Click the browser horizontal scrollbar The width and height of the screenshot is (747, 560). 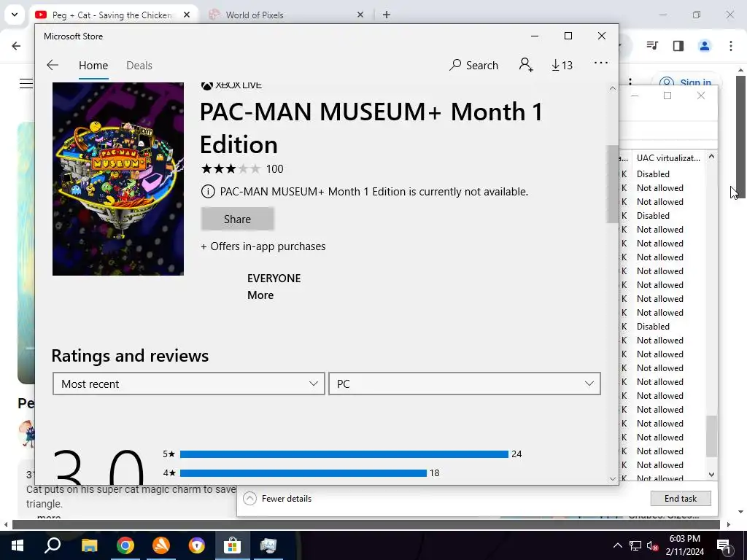click(x=366, y=524)
